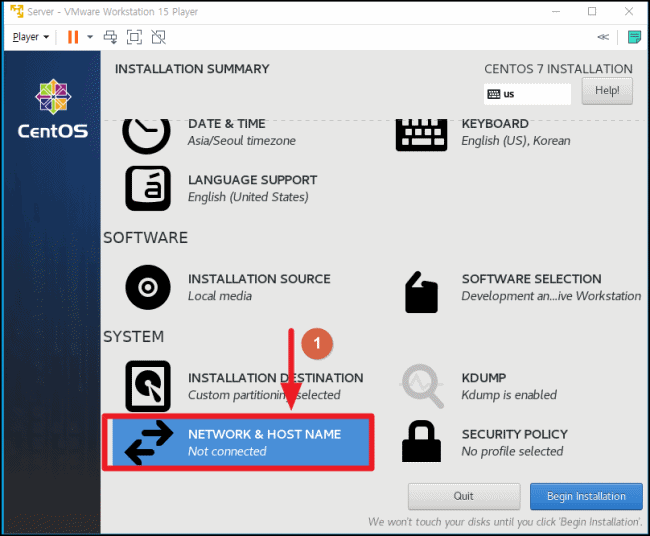Image resolution: width=650 pixels, height=536 pixels.
Task: Select INSTALLATION SOURCE label
Action: point(259,279)
